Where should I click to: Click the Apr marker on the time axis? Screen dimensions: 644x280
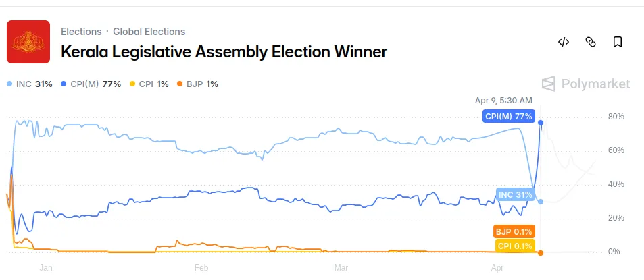[497, 268]
